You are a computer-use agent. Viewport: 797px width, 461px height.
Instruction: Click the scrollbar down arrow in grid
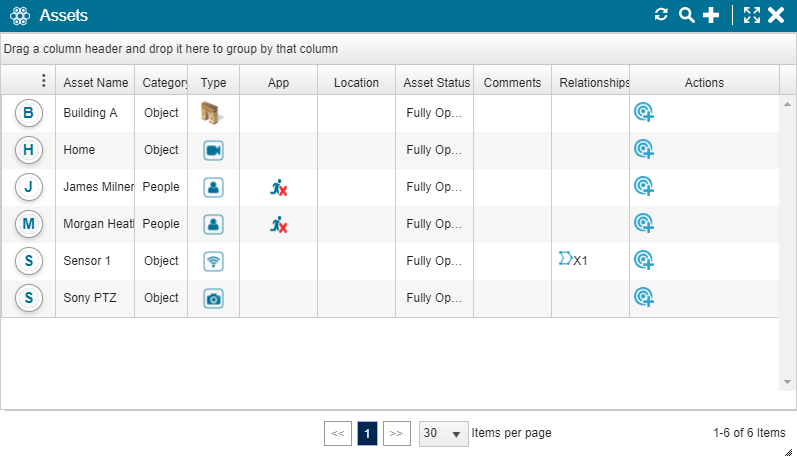(x=787, y=382)
